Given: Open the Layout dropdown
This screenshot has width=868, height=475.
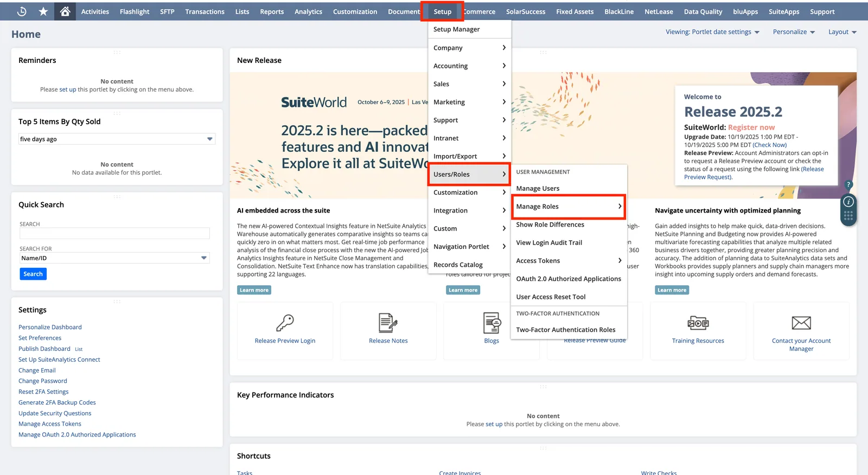Looking at the screenshot, I should click(842, 32).
